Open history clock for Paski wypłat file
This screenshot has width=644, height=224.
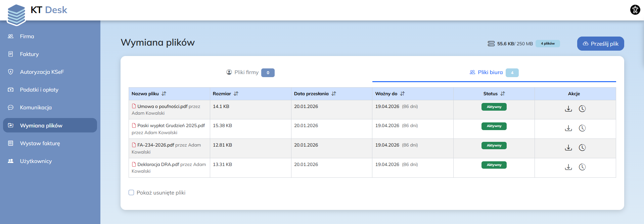point(582,128)
